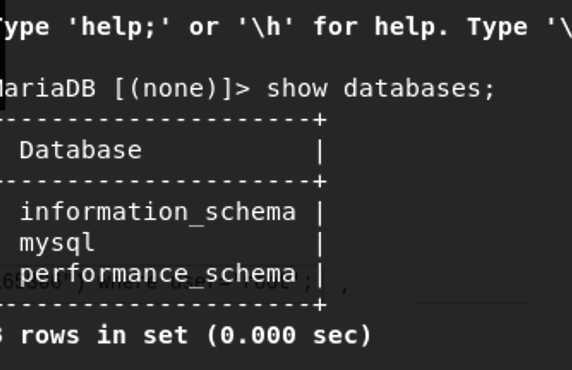Image resolution: width=572 pixels, height=370 pixels.
Task: Click the pipe separator after the Database header
Action: click(x=320, y=152)
